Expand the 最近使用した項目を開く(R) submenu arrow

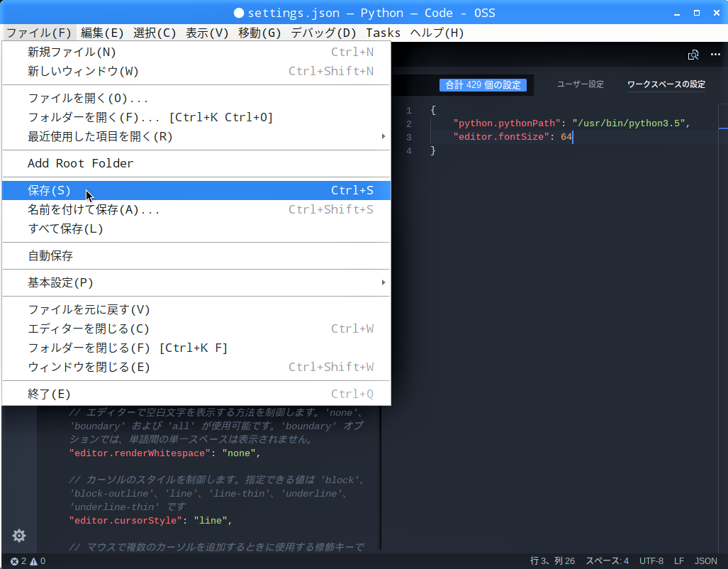[x=383, y=136]
